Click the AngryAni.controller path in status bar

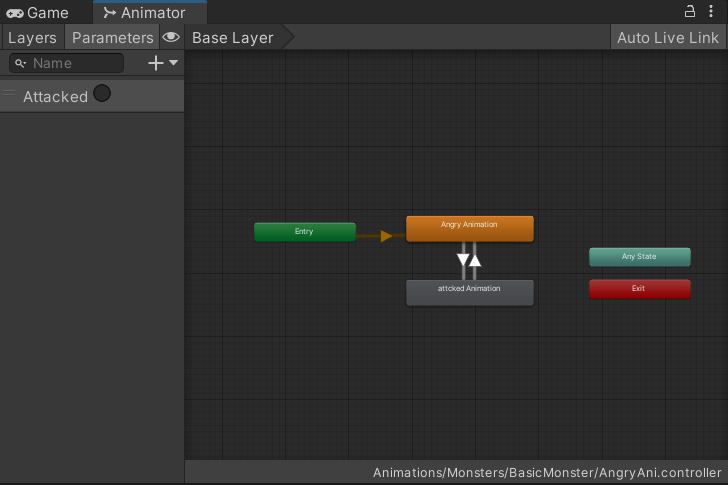click(x=547, y=472)
